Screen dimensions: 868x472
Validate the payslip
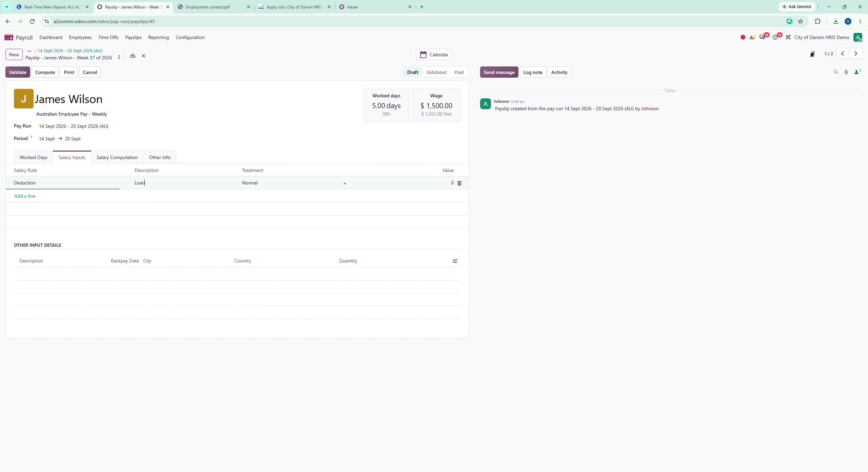pyautogui.click(x=18, y=72)
